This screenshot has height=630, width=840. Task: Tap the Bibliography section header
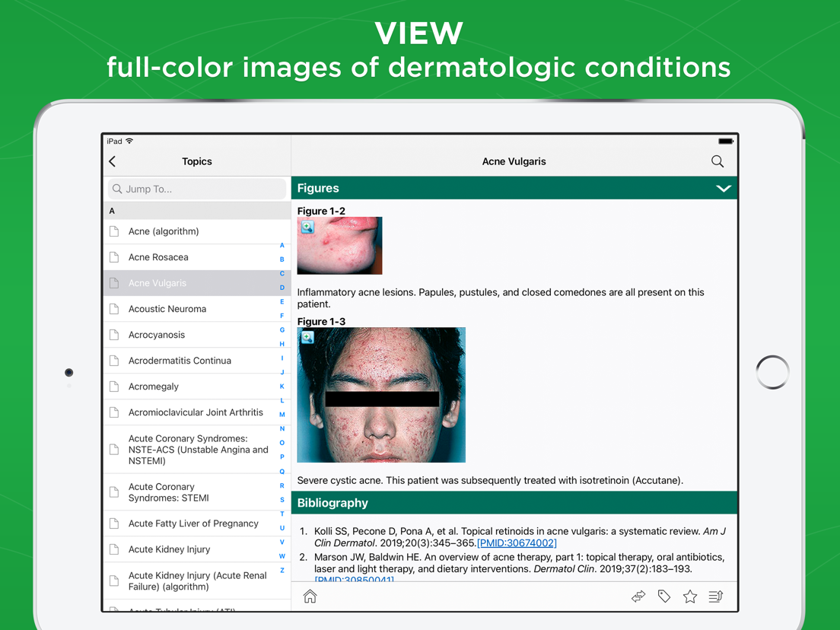pyautogui.click(x=514, y=503)
